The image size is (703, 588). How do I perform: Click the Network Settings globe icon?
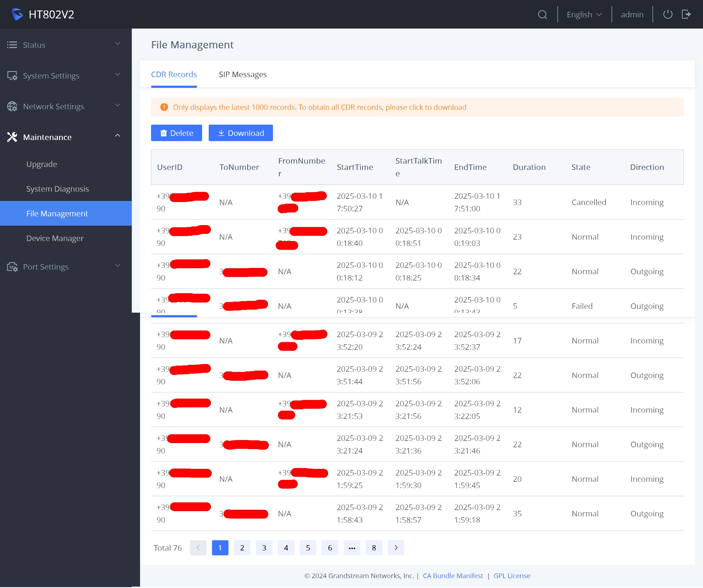point(12,107)
